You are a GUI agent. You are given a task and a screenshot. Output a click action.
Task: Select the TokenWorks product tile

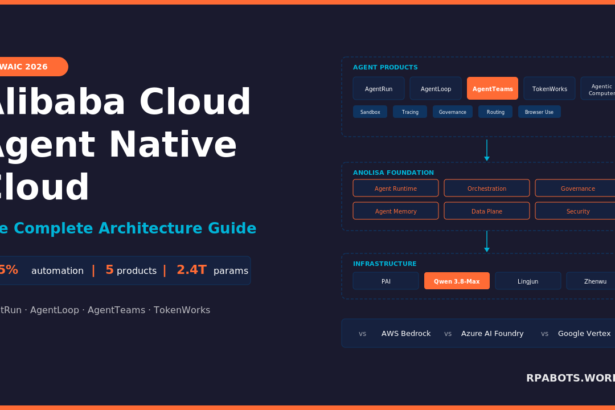[549, 89]
